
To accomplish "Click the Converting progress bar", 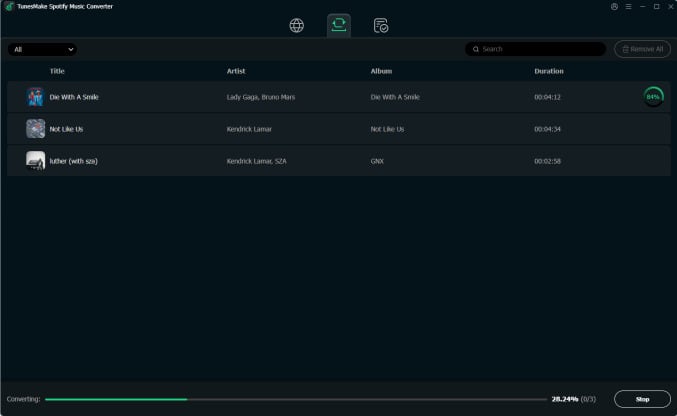I will 295,399.
